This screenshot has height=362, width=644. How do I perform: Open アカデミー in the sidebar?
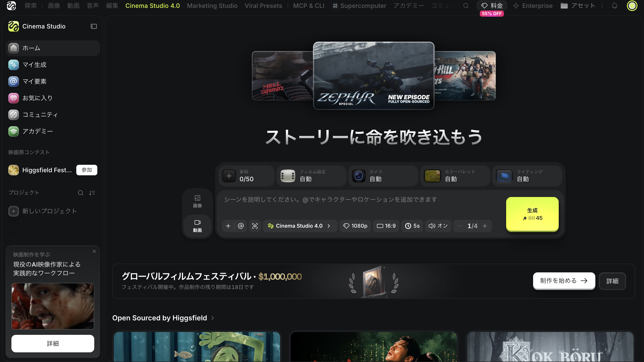53,131
